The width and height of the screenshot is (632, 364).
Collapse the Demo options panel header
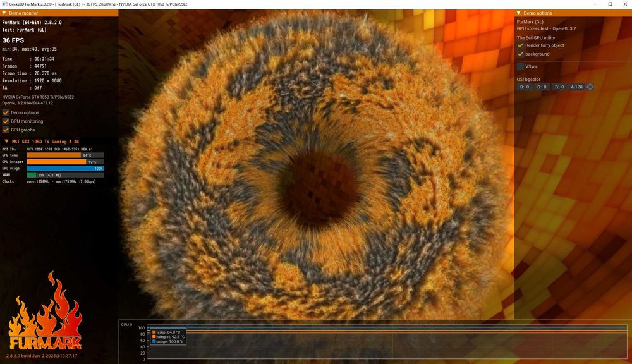pyautogui.click(x=519, y=13)
